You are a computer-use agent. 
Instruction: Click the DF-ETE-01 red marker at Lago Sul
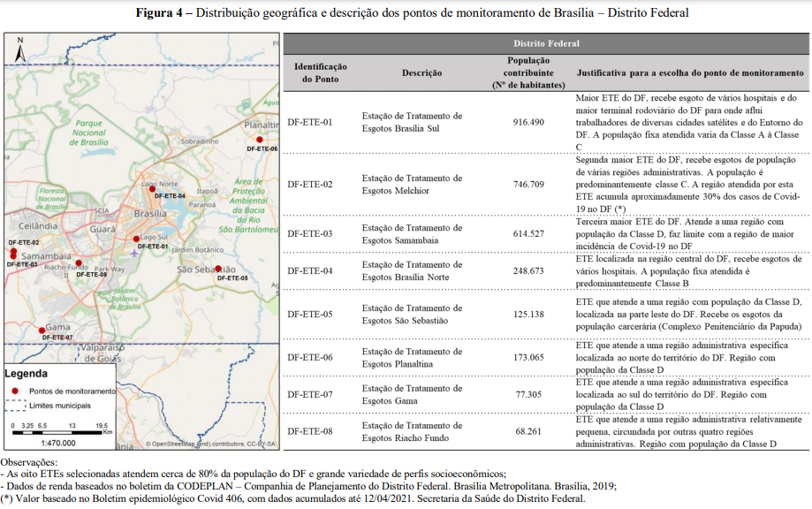coord(136,239)
